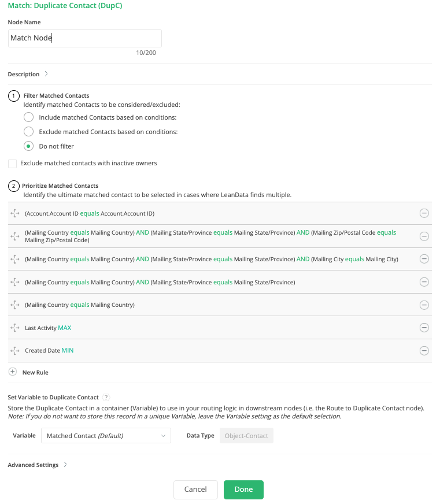Remove the Mailing Country only rule

pos(424,305)
